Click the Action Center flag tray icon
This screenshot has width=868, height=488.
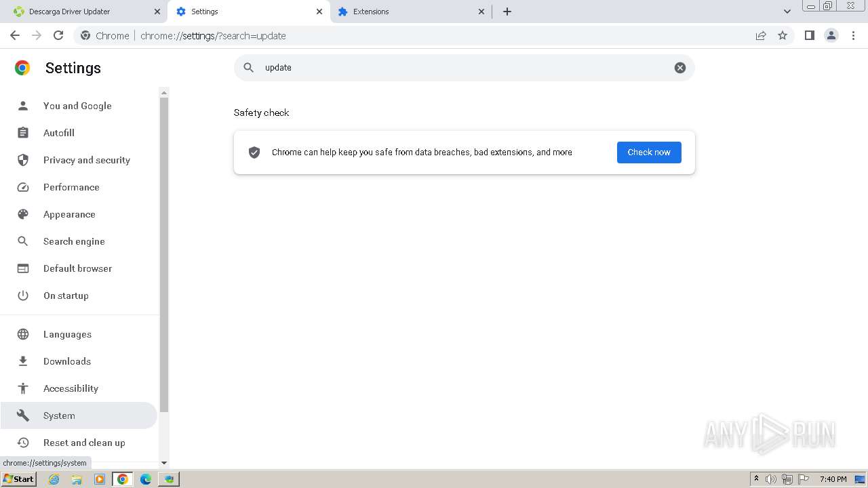pyautogui.click(x=804, y=479)
